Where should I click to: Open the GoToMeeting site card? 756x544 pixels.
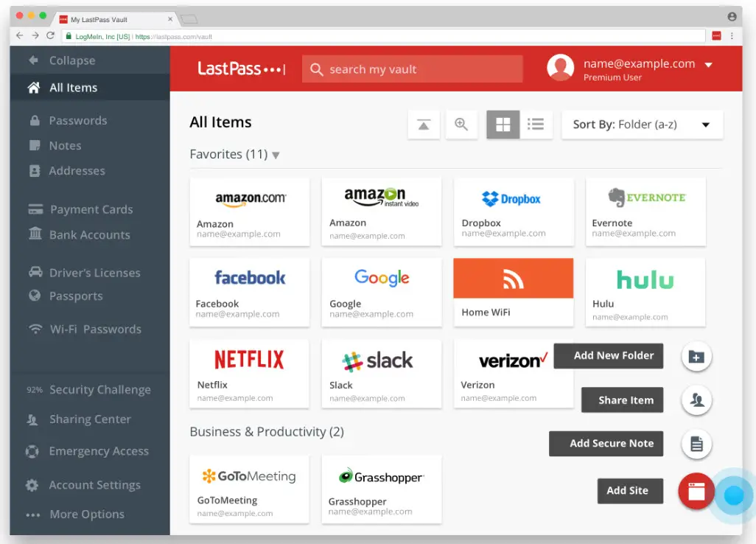coord(250,489)
